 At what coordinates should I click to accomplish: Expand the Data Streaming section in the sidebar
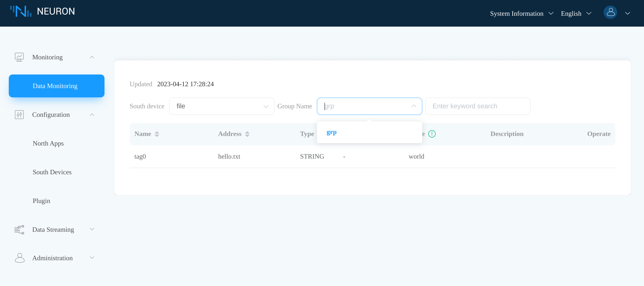(92, 229)
